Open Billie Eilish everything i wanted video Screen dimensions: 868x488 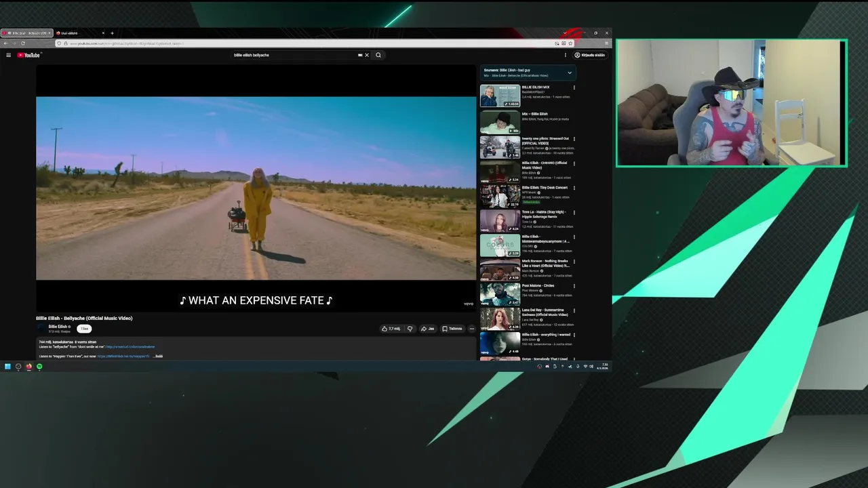500,344
